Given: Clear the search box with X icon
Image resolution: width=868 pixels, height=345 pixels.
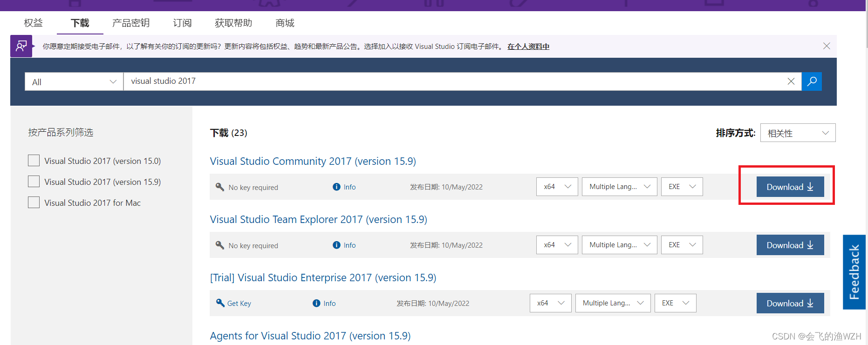Looking at the screenshot, I should 791,81.
